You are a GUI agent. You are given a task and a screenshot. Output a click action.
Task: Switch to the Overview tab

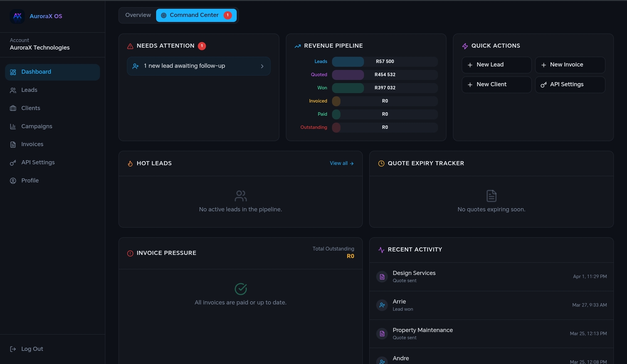click(138, 15)
